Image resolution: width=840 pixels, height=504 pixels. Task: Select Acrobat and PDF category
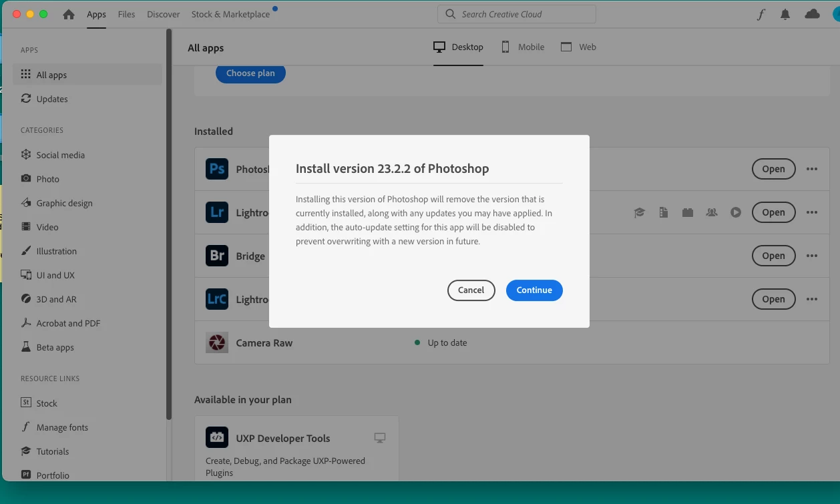coord(87,323)
